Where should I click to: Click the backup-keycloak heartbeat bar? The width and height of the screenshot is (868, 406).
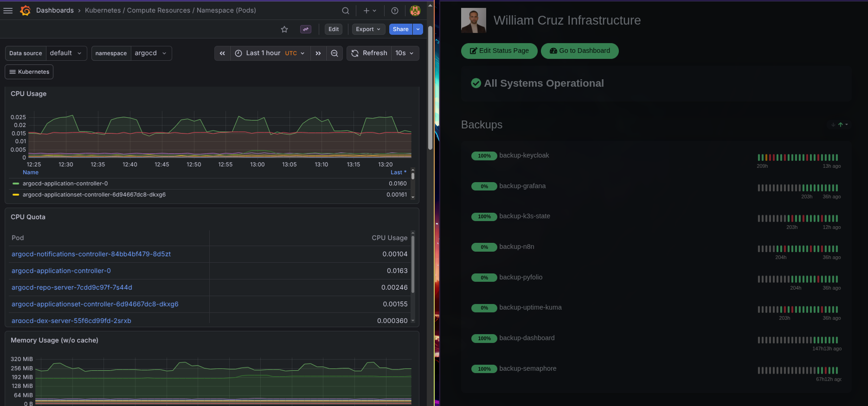[798, 158]
